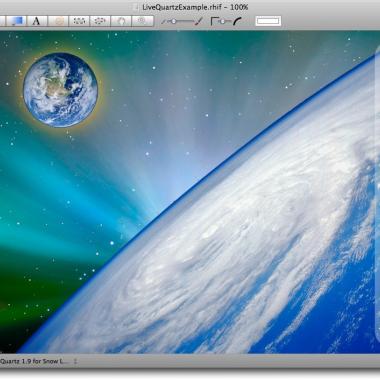
Task: Click the corner smoothness slider knob
Action: [222, 21]
